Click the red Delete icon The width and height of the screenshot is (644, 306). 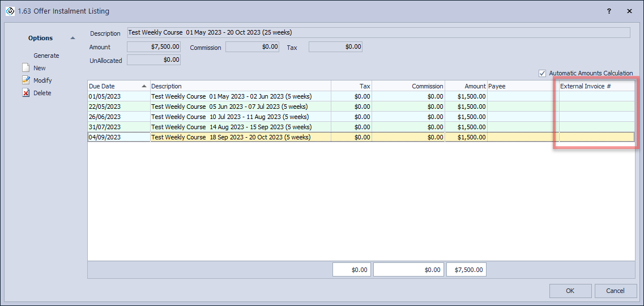pos(25,93)
